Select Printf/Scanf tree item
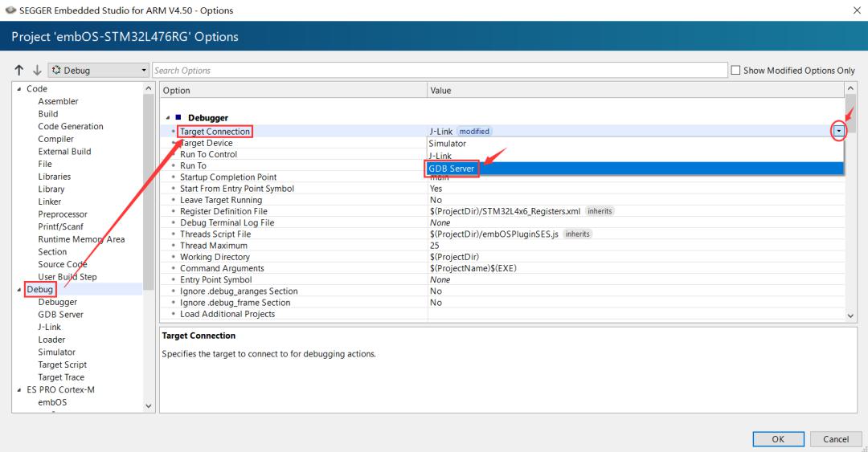The height and width of the screenshot is (452, 868). click(60, 226)
